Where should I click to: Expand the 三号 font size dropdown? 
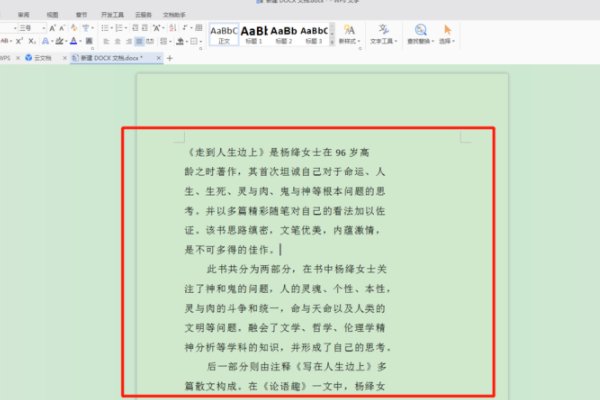44,28
